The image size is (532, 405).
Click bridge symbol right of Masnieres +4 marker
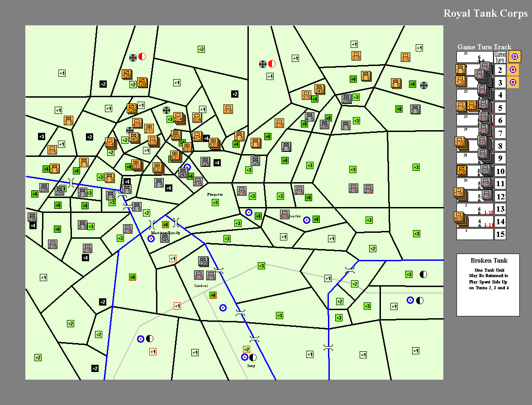(x=176, y=223)
